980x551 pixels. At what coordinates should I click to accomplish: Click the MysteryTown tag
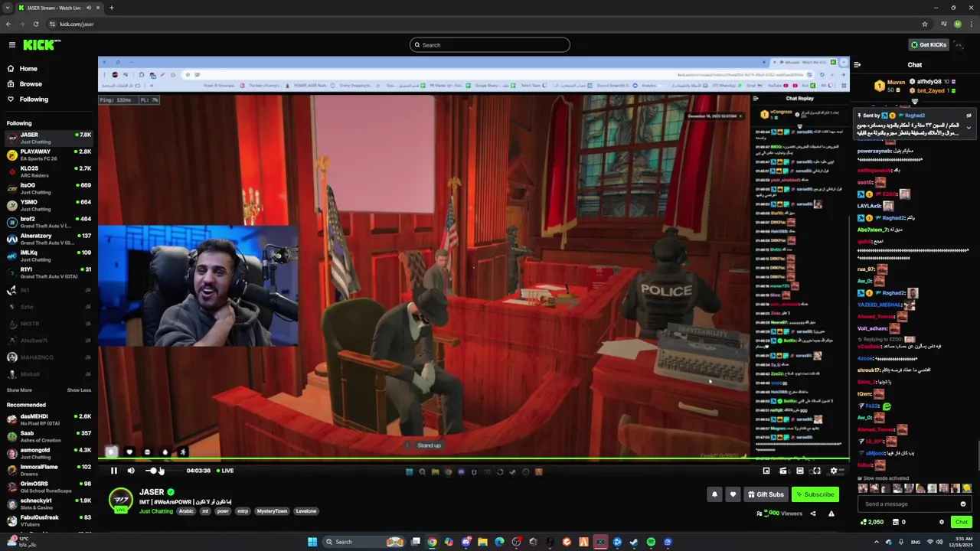(x=272, y=511)
